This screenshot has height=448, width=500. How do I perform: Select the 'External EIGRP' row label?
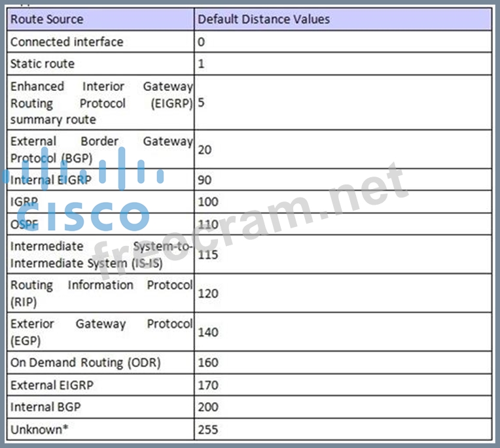tap(52, 385)
